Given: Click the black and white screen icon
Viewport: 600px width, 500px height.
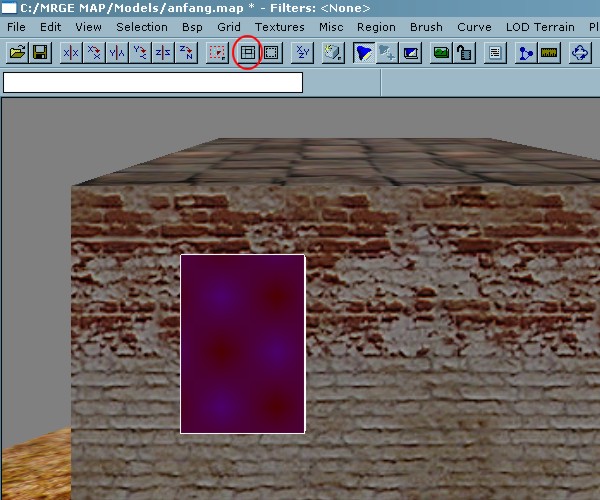Looking at the screenshot, I should coord(411,52).
